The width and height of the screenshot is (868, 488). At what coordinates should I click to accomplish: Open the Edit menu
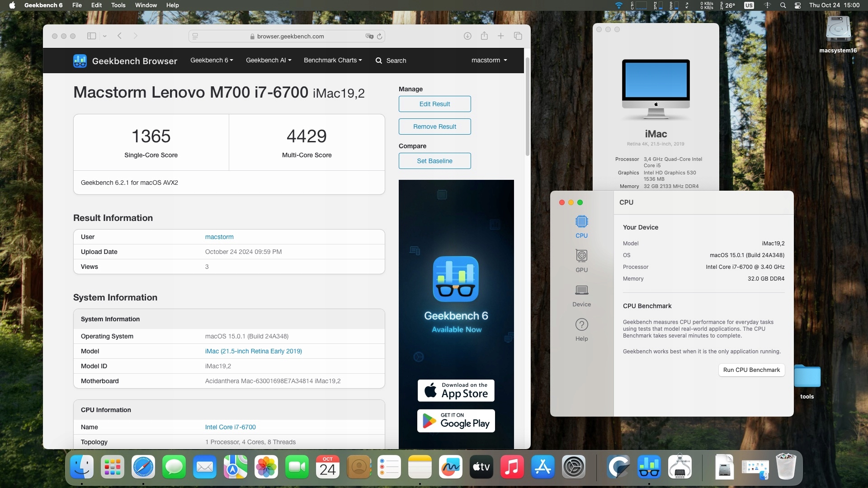tap(96, 5)
